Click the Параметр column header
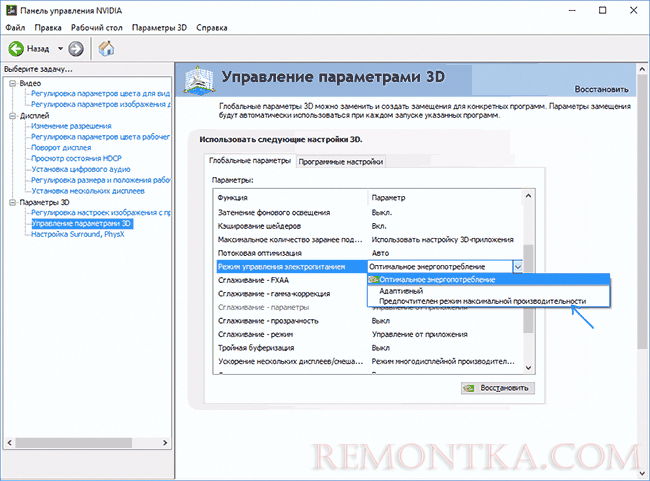Image resolution: width=650 pixels, height=481 pixels. pyautogui.click(x=445, y=198)
